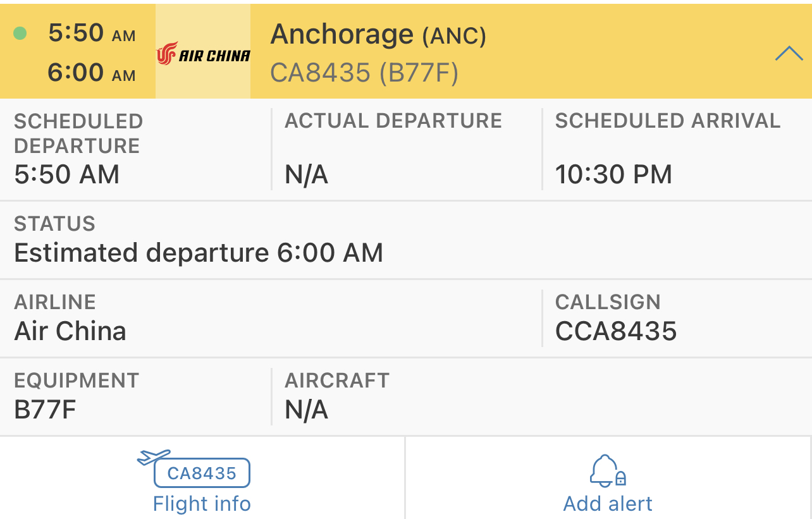Select the Scheduled Departure 5:50 AM field
Image resolution: width=812 pixels, height=519 pixels.
67,174
